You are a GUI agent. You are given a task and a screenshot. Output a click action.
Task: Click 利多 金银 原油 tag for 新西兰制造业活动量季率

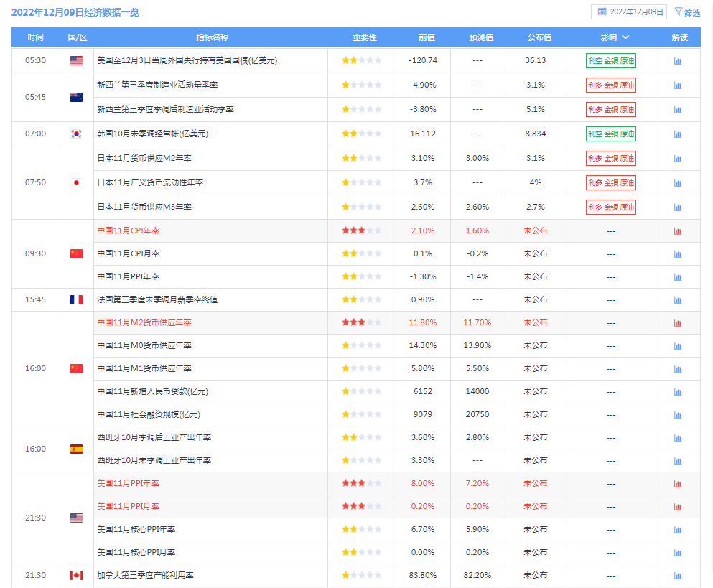coord(611,85)
